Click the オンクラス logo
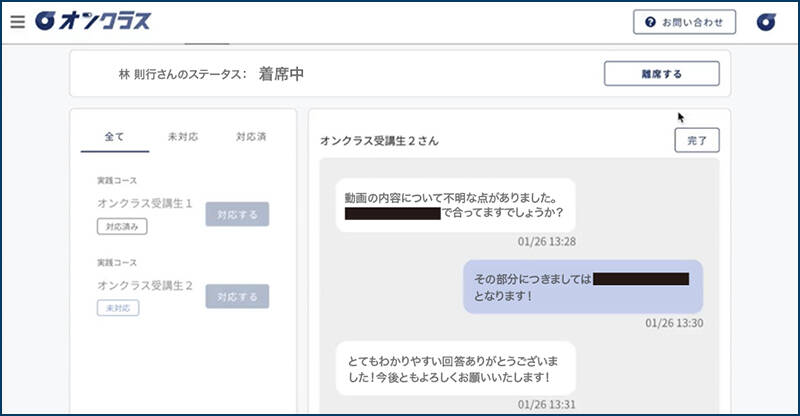 click(x=93, y=21)
